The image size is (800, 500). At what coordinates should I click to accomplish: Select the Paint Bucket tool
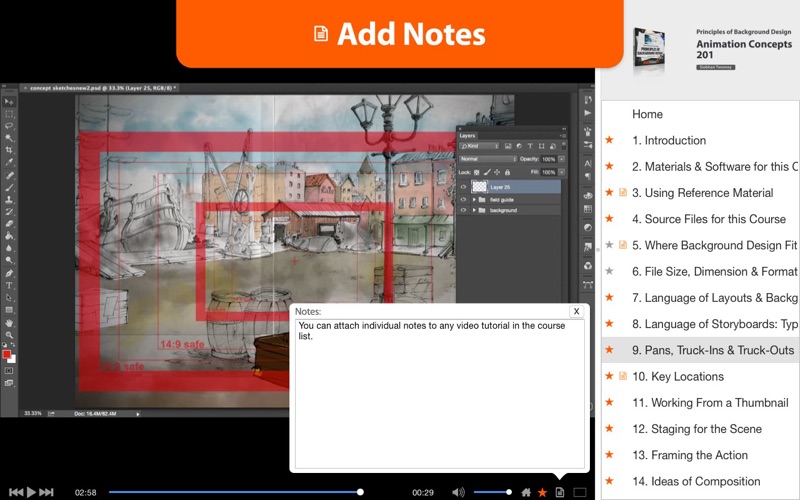[9, 236]
